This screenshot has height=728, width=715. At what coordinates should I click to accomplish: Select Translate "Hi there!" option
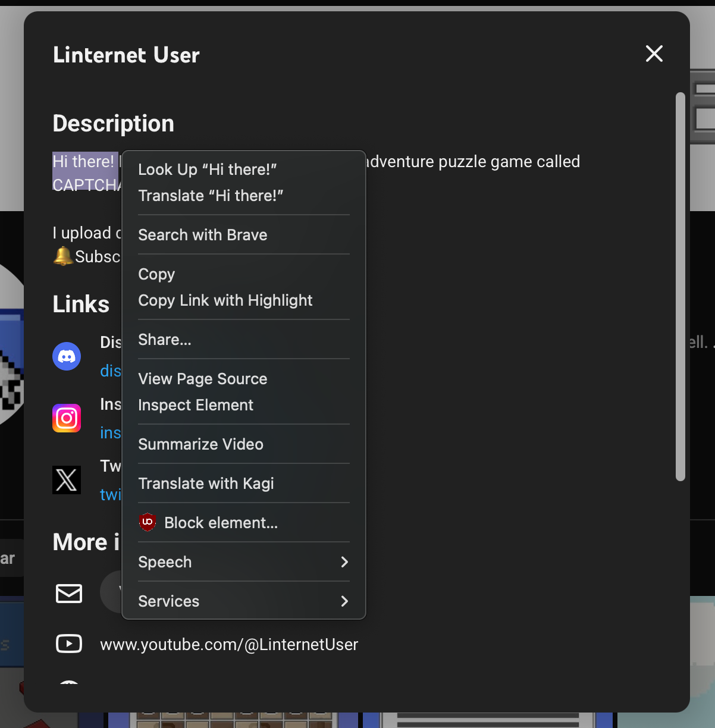click(211, 196)
